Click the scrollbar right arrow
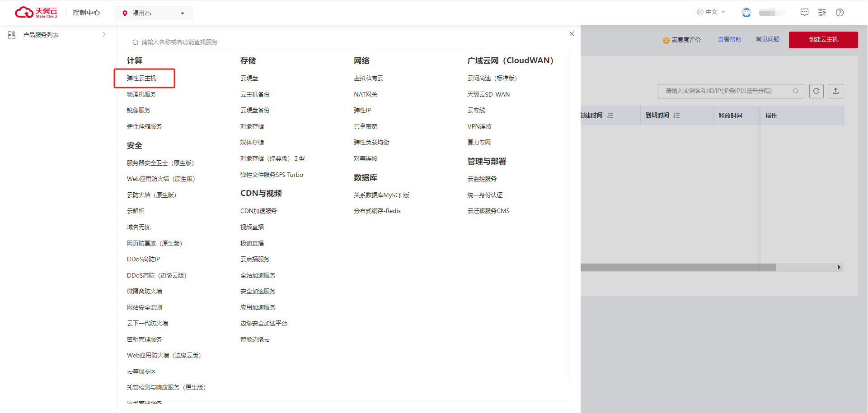868x413 pixels. click(x=839, y=267)
